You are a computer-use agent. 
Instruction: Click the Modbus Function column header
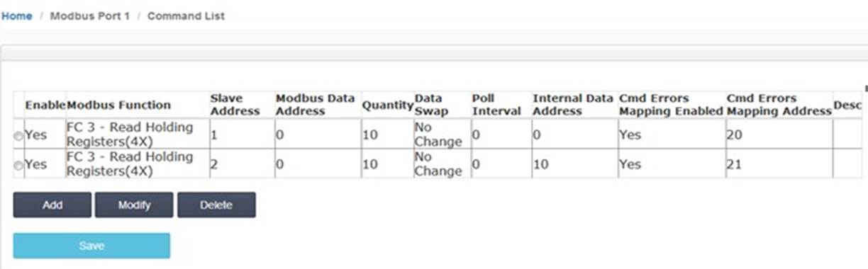[x=118, y=105]
